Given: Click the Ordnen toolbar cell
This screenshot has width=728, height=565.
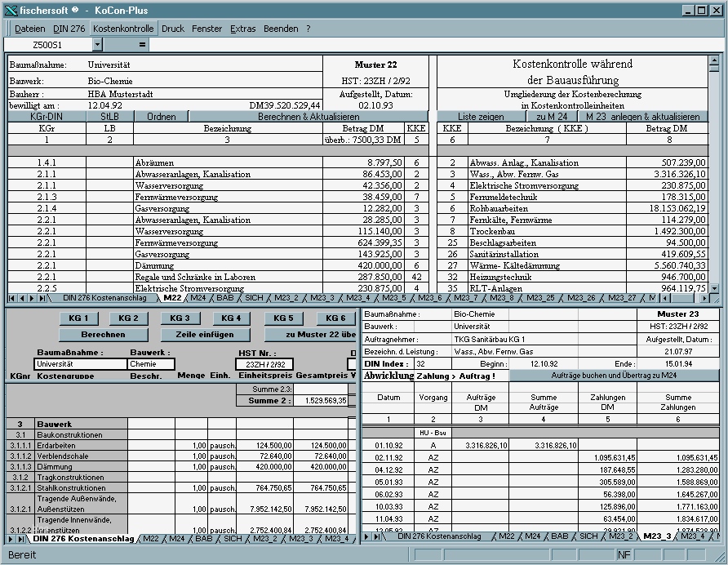Looking at the screenshot, I should coord(160,118).
